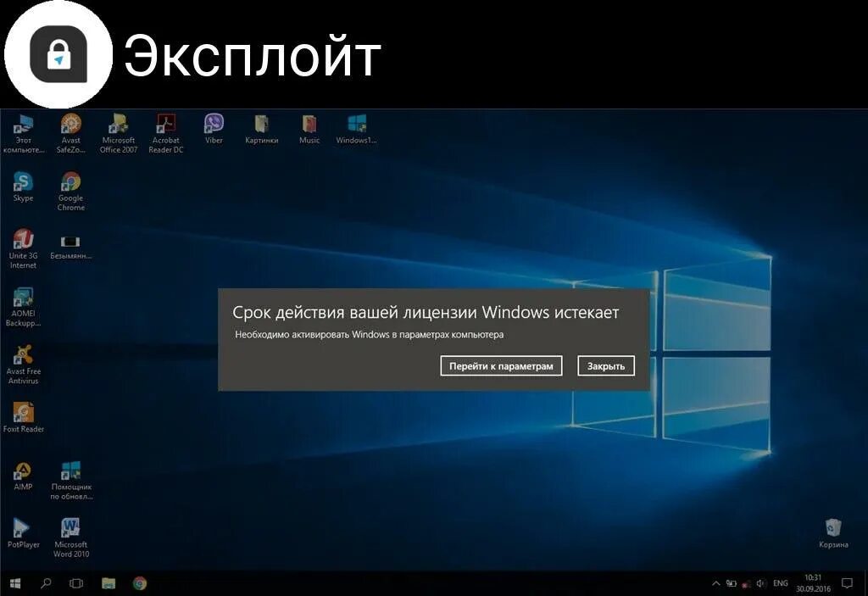Click the taskbar clock showing 10:31

[813, 583]
